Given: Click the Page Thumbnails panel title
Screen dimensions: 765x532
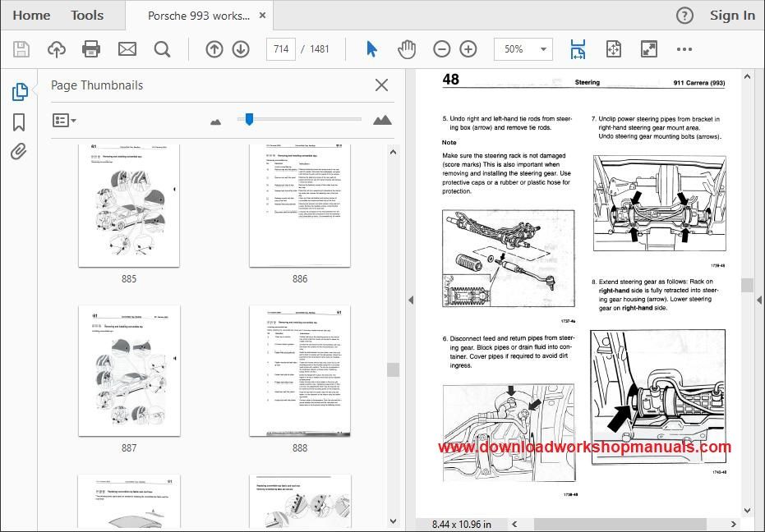Looking at the screenshot, I should 97,85.
